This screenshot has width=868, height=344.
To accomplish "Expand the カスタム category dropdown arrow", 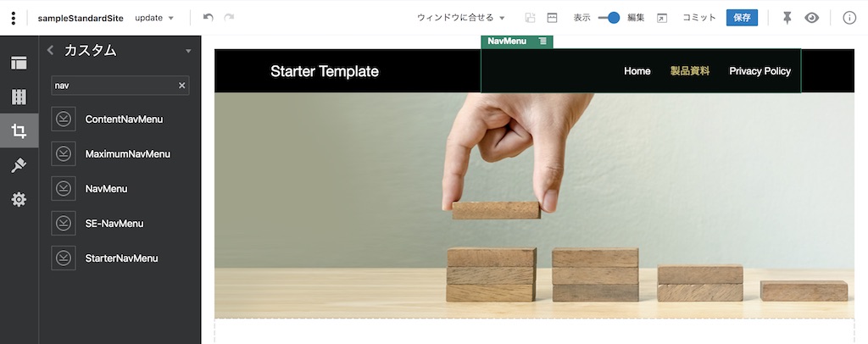I will click(188, 51).
